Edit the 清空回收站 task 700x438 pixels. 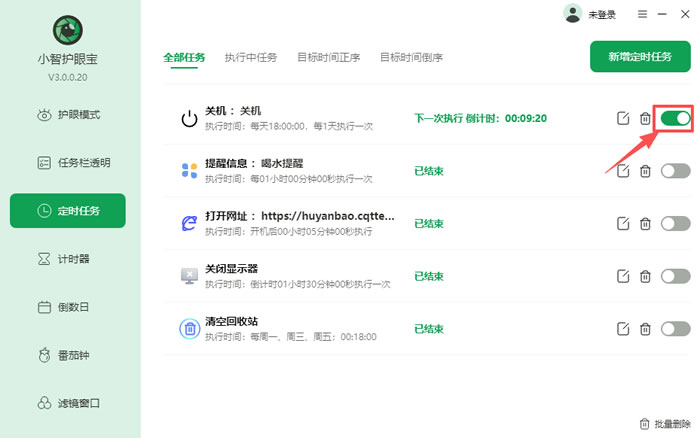pos(623,329)
